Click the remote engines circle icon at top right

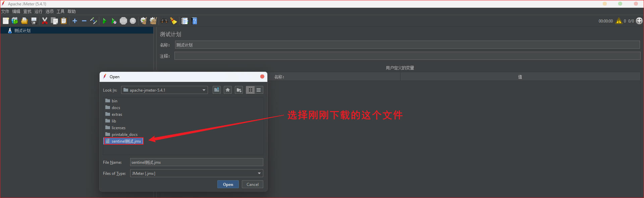pyautogui.click(x=639, y=21)
